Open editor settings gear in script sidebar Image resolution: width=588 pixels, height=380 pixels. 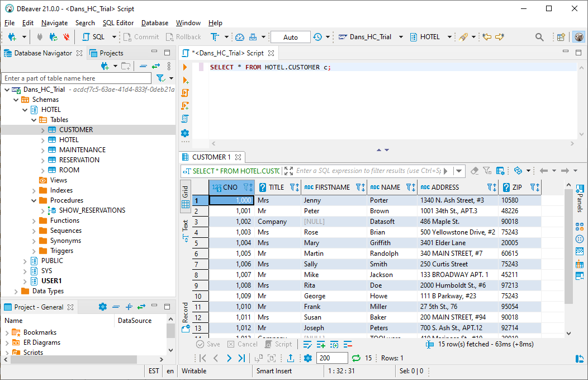point(185,133)
